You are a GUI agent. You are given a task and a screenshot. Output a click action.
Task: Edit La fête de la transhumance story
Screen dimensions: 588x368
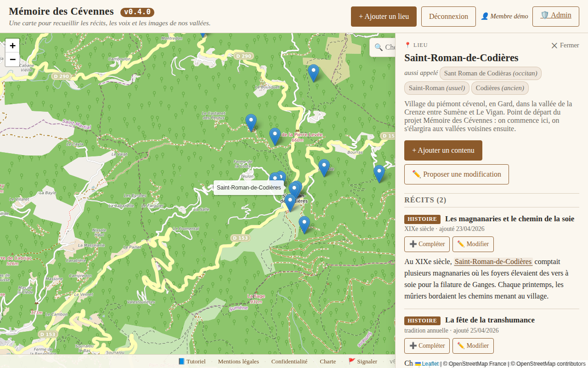473,346
